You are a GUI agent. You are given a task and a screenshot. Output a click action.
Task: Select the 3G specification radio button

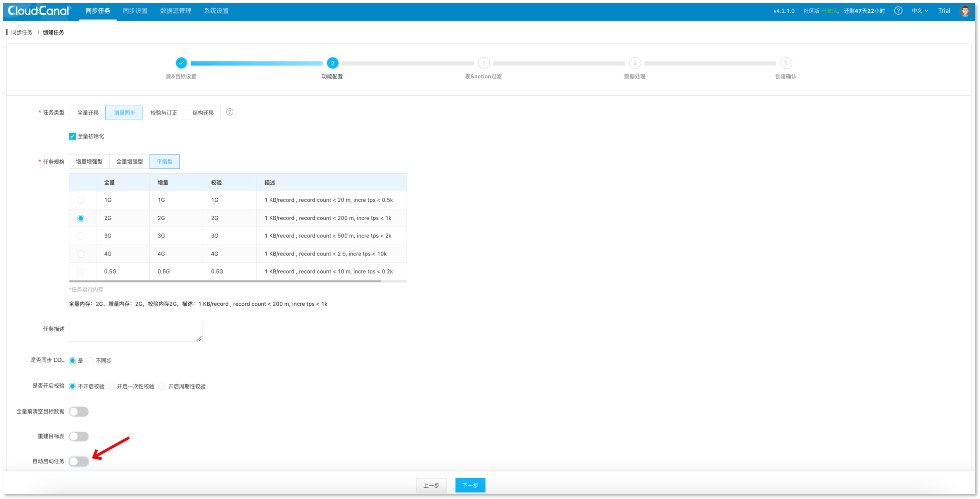coord(81,236)
